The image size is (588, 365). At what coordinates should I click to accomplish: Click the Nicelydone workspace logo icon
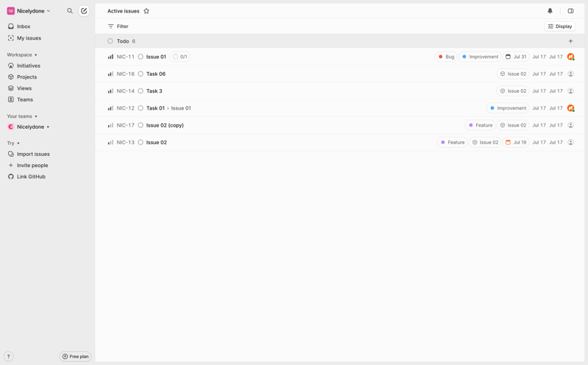click(10, 11)
